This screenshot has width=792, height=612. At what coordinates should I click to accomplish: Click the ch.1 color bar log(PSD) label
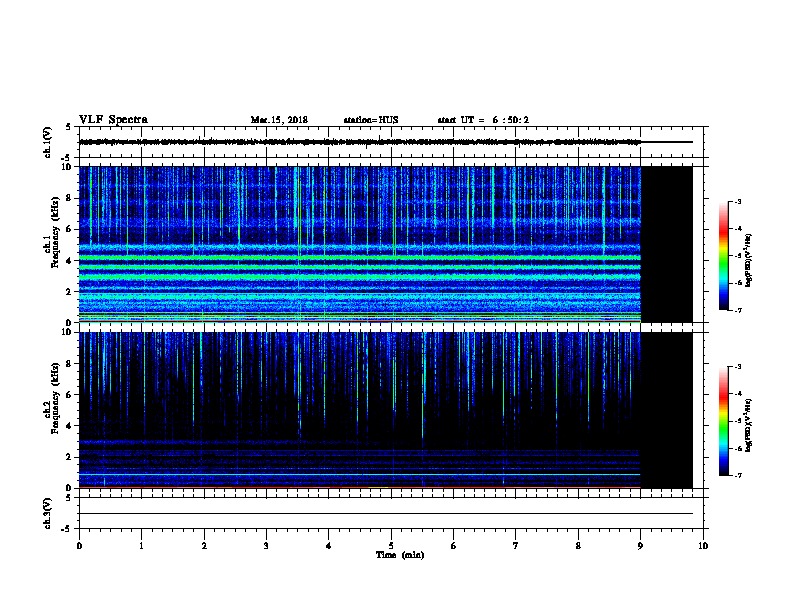coord(749,260)
